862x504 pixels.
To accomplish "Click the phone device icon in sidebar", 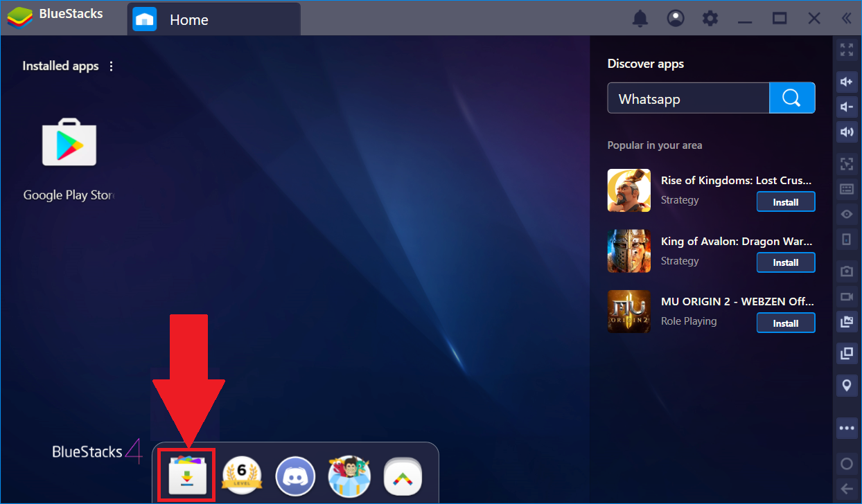I will pos(847,239).
